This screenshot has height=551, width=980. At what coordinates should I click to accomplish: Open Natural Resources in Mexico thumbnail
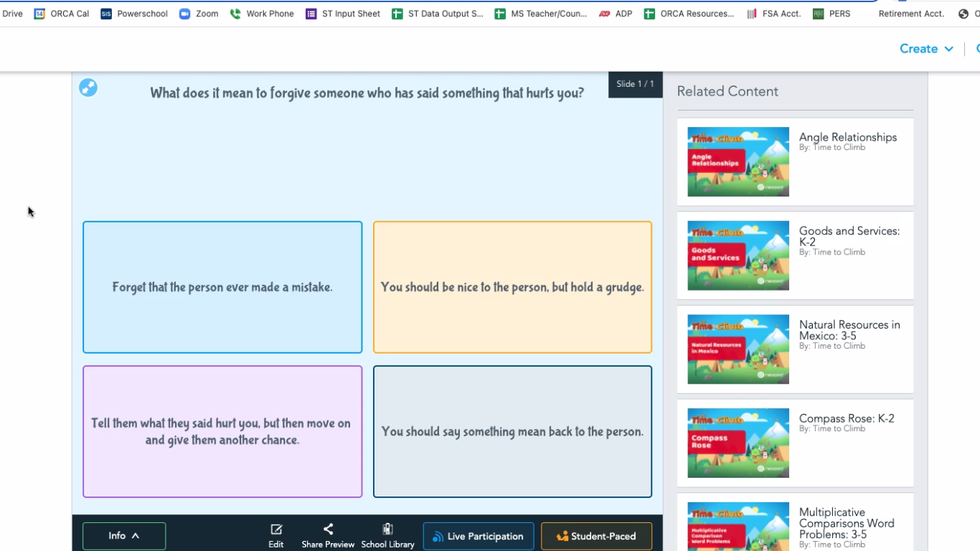click(738, 349)
